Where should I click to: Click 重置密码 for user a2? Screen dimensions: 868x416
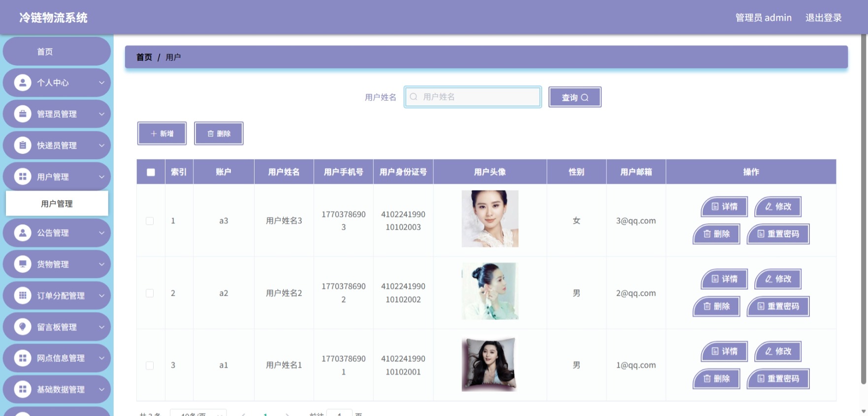coord(778,306)
